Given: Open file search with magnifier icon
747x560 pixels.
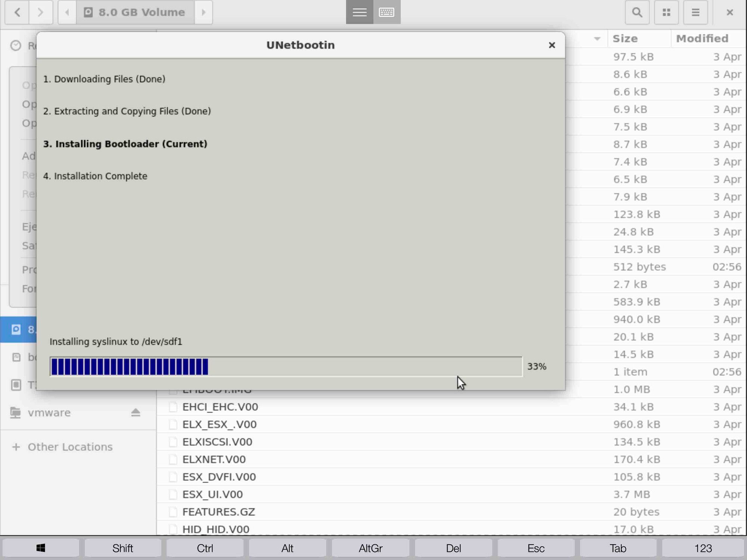Looking at the screenshot, I should 637,12.
